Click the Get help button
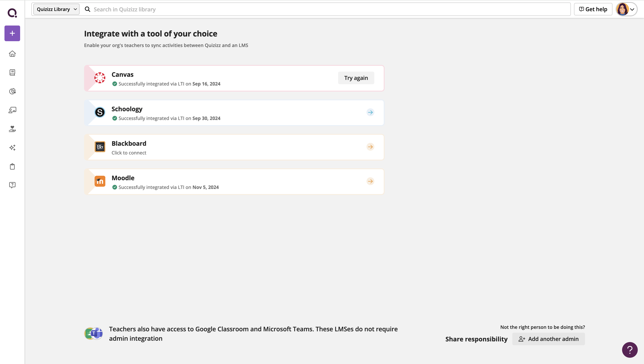The image size is (644, 364). pyautogui.click(x=593, y=9)
